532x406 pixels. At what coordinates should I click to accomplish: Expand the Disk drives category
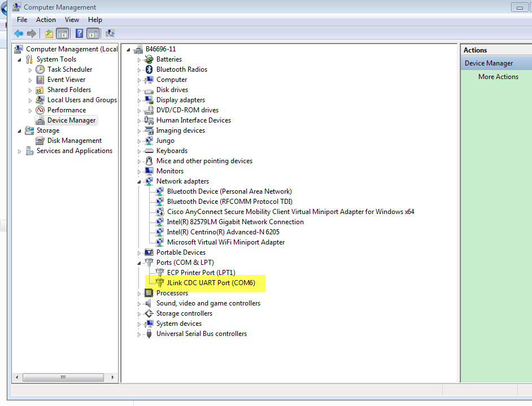point(139,90)
